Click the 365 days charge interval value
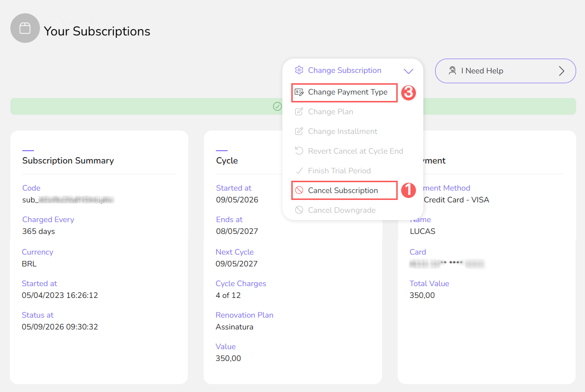 pos(38,231)
